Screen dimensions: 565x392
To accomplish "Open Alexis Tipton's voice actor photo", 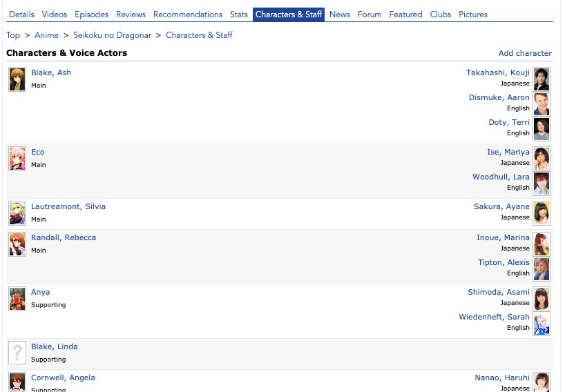I will tap(542, 269).
